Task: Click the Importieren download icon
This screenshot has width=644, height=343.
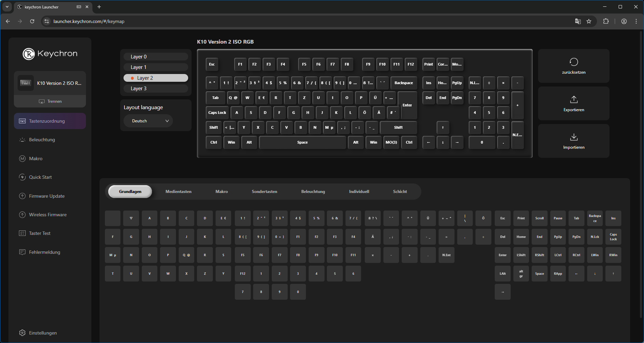Action: [574, 137]
